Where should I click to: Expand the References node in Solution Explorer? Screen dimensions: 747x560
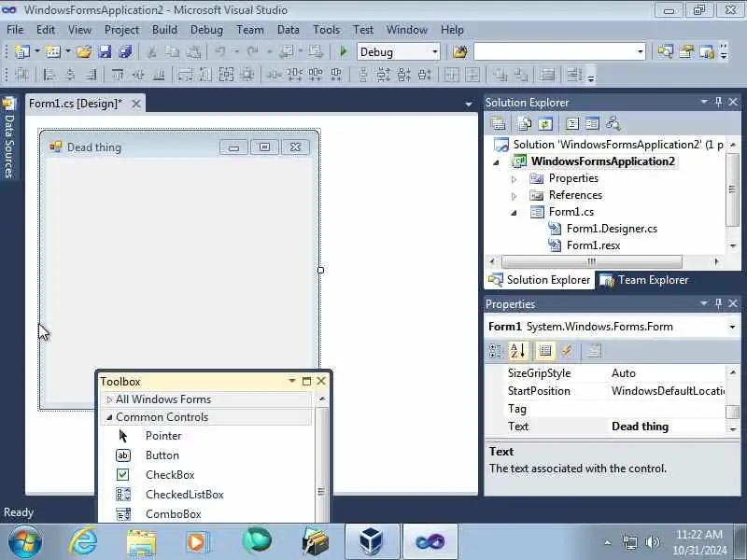(514, 196)
